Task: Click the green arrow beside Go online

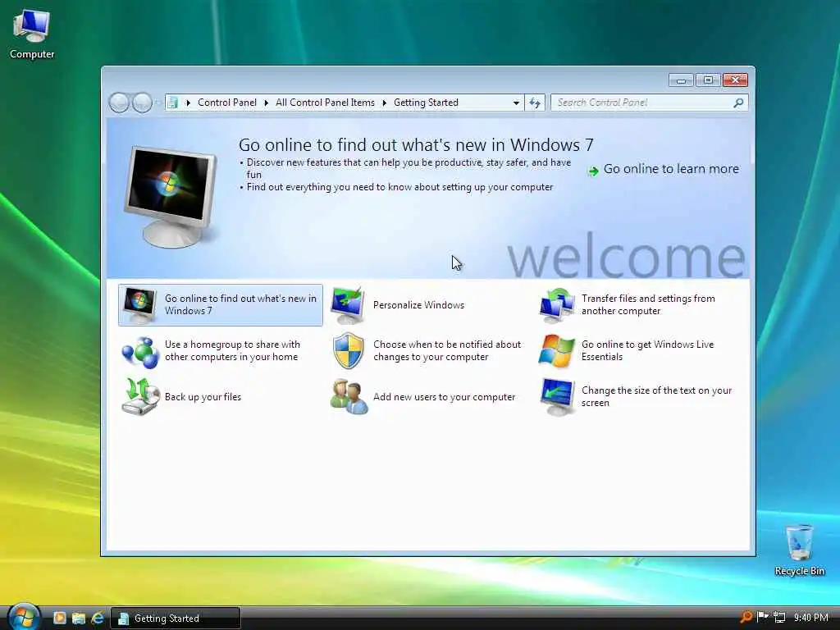Action: 593,171
